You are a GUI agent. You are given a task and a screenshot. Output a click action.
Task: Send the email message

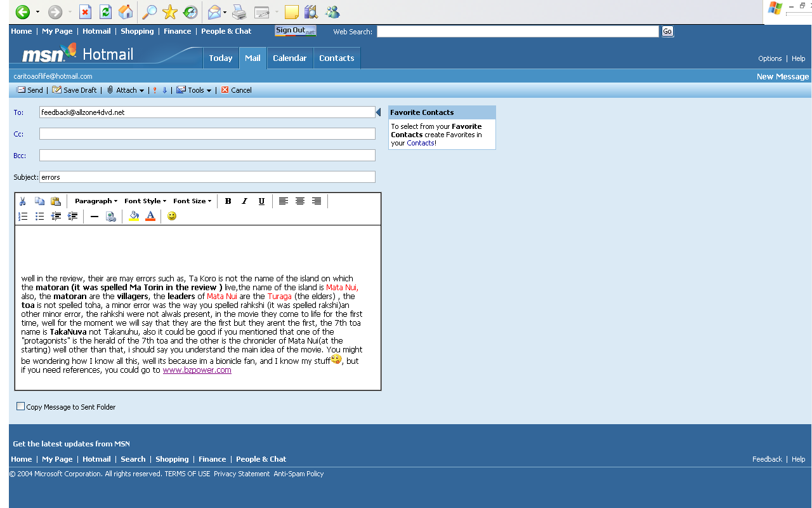point(29,90)
